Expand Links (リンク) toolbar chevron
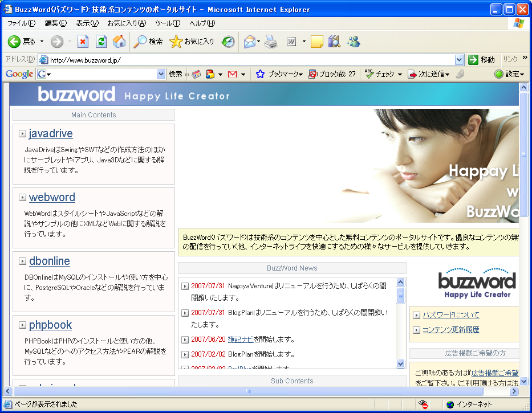This screenshot has width=532, height=413. point(525,57)
